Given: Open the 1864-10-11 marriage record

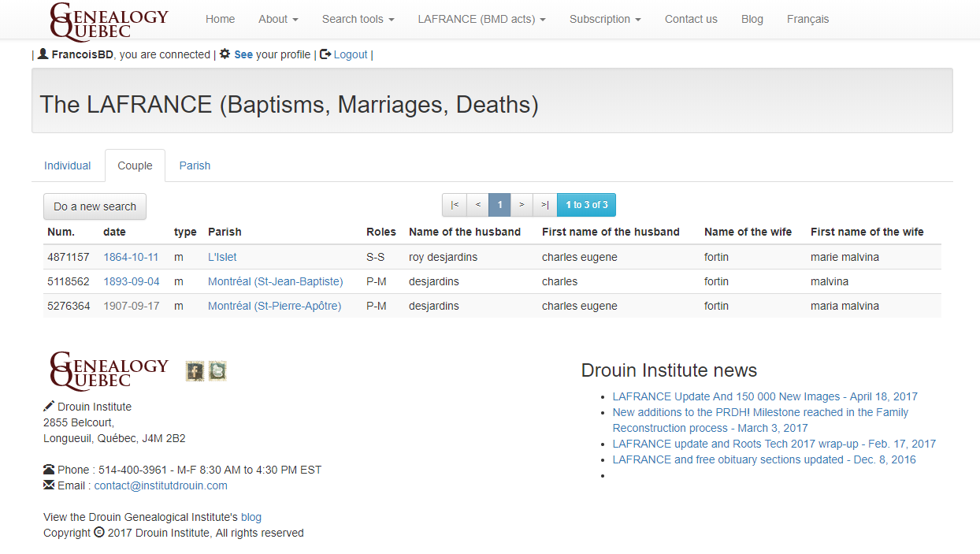Looking at the screenshot, I should [x=131, y=257].
